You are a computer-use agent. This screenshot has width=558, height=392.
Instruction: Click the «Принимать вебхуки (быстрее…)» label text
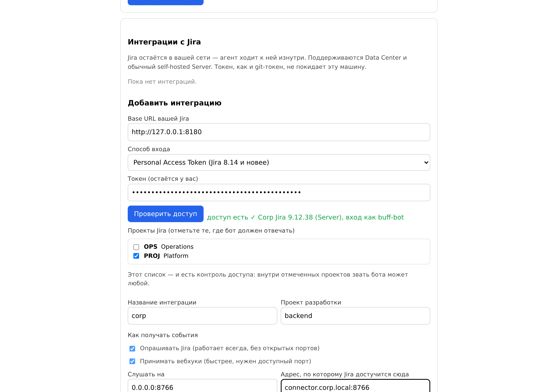226,361
